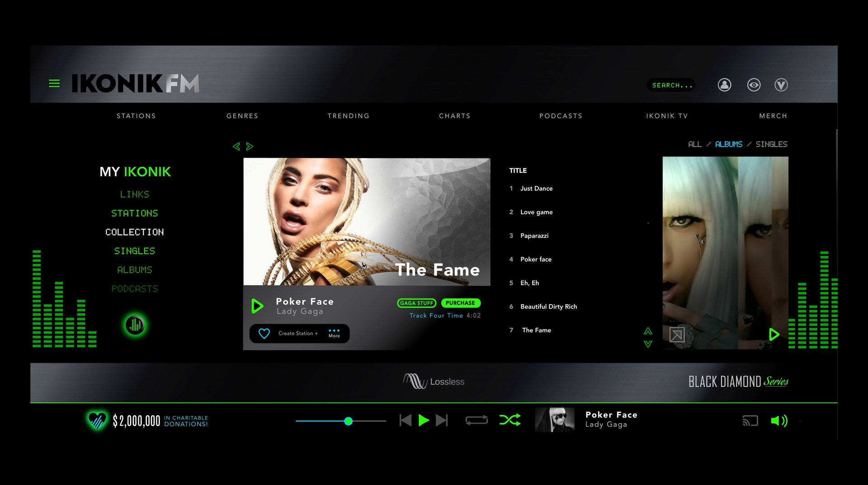Click the Purchase button

click(x=461, y=303)
